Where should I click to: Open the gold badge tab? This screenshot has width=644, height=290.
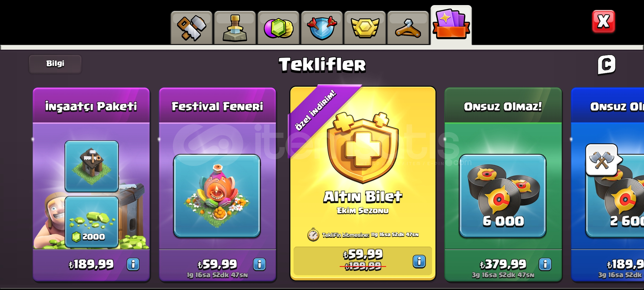pyautogui.click(x=365, y=28)
